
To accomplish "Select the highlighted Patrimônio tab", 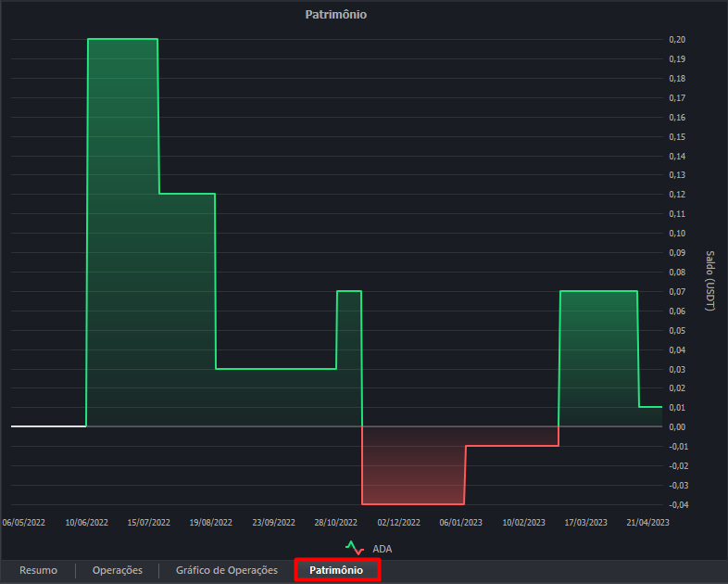I will point(336,570).
